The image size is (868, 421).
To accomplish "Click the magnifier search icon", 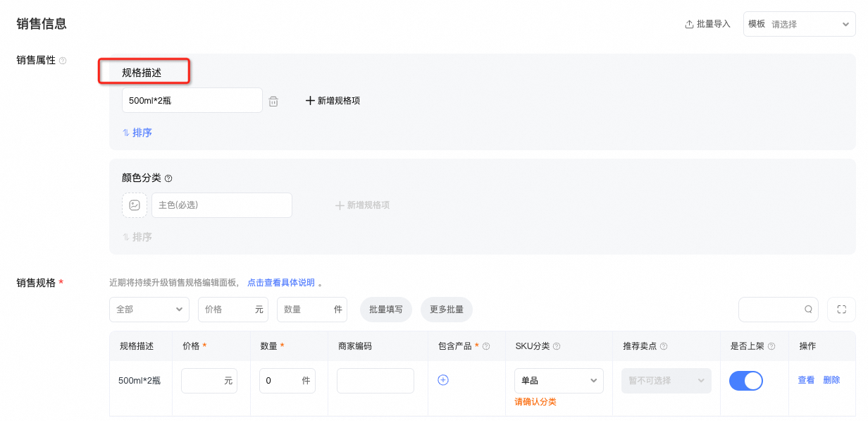I will click(808, 310).
